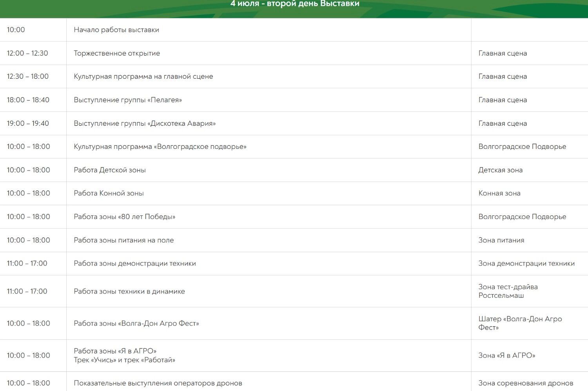Image resolution: width=588 pixels, height=391 pixels.
Task: Click 'Культурная программа на главной сцене' entry
Action: (143, 76)
